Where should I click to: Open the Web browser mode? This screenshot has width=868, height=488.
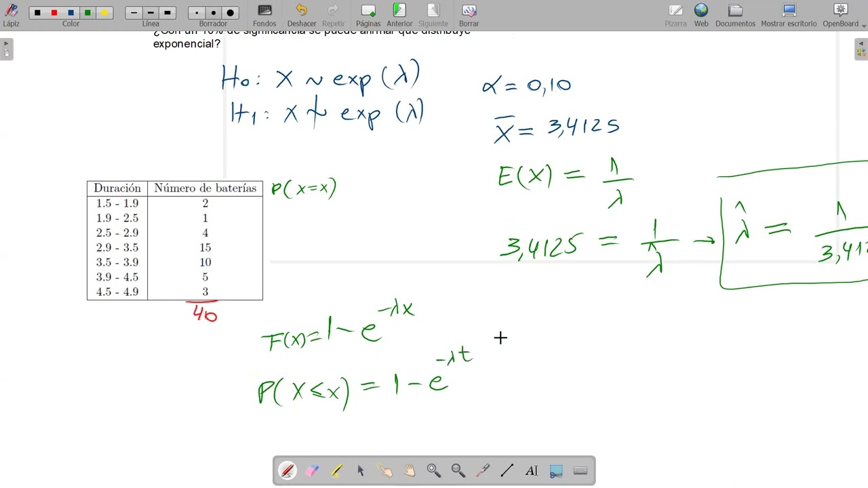701,15
